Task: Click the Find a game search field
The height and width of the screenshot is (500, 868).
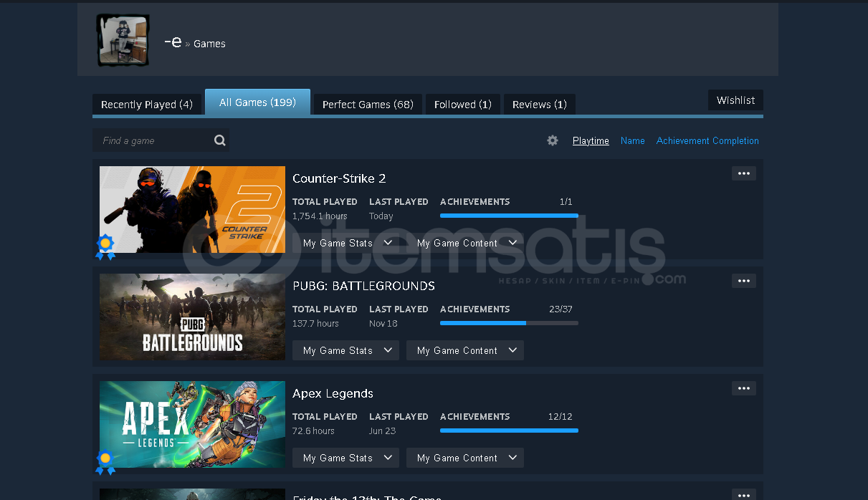Action: click(x=154, y=140)
